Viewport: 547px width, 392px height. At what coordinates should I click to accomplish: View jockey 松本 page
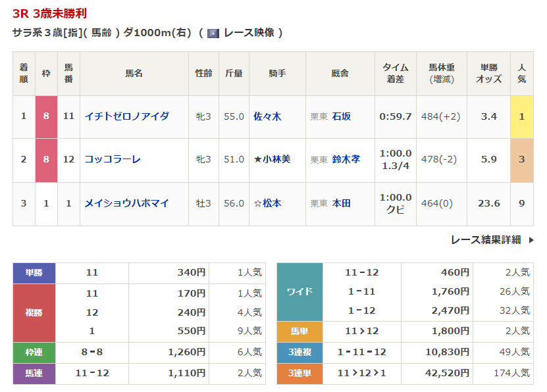(x=272, y=203)
